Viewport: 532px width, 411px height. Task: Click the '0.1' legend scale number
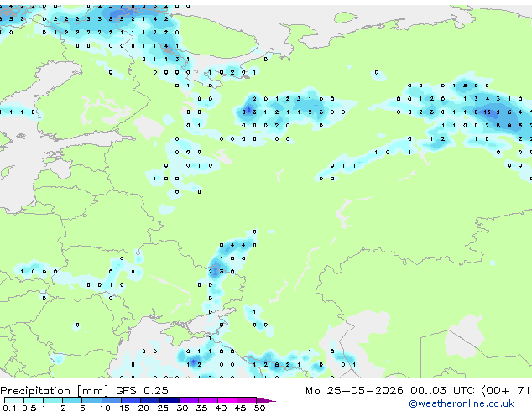(9, 408)
